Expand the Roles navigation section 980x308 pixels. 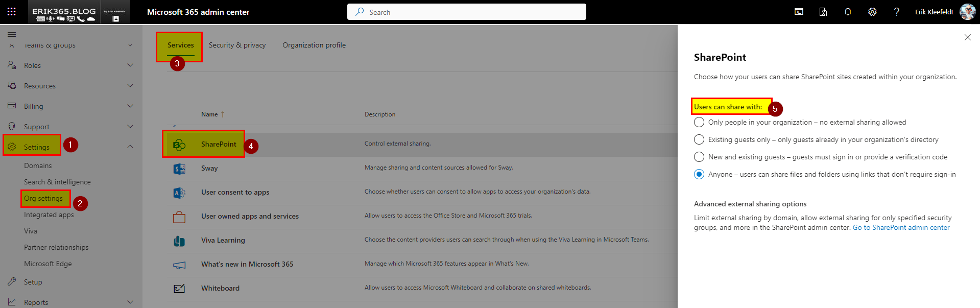pyautogui.click(x=130, y=65)
